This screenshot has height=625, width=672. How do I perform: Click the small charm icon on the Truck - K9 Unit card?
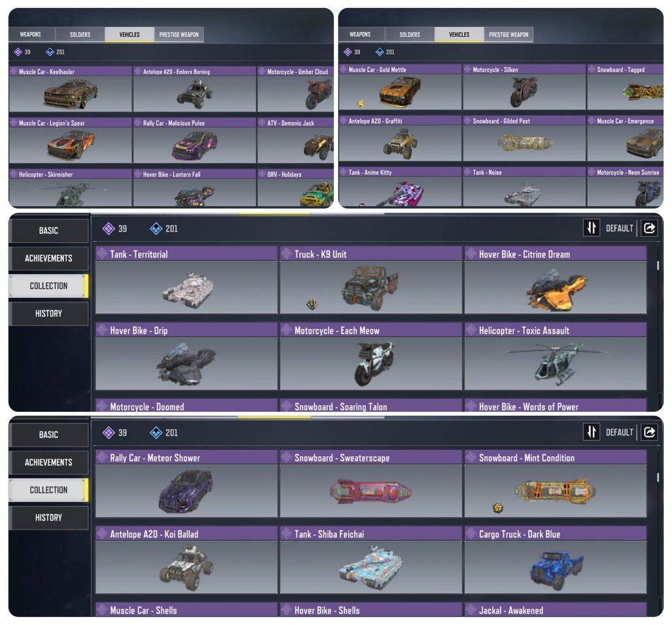tap(312, 305)
